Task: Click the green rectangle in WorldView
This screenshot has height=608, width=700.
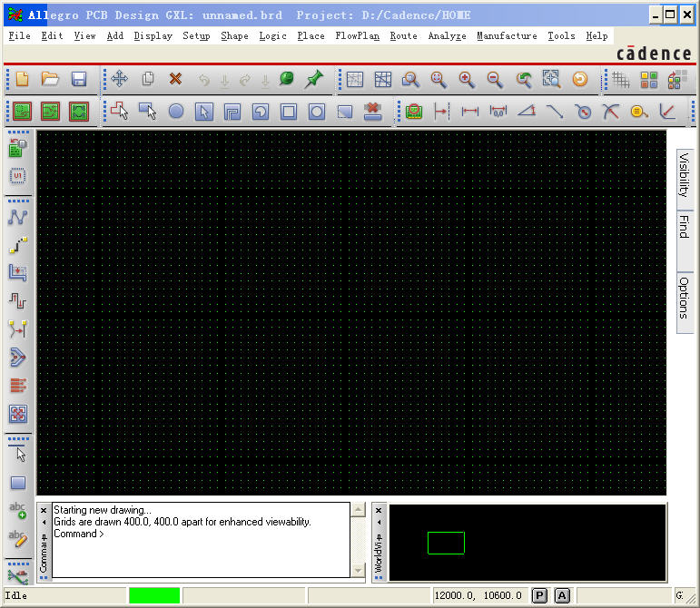Action: click(x=446, y=543)
